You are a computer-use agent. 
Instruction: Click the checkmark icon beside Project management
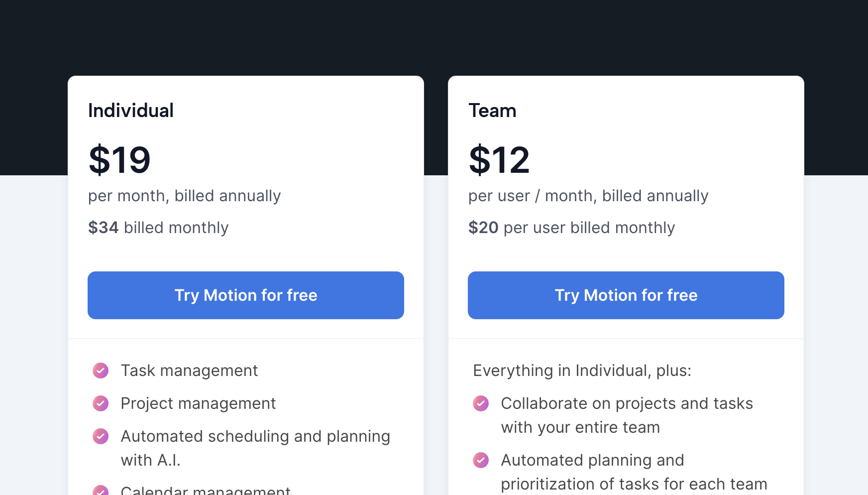(101, 403)
